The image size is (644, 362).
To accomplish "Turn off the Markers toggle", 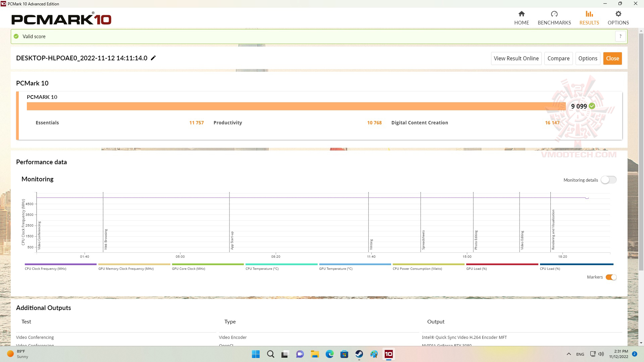I will [x=611, y=277].
